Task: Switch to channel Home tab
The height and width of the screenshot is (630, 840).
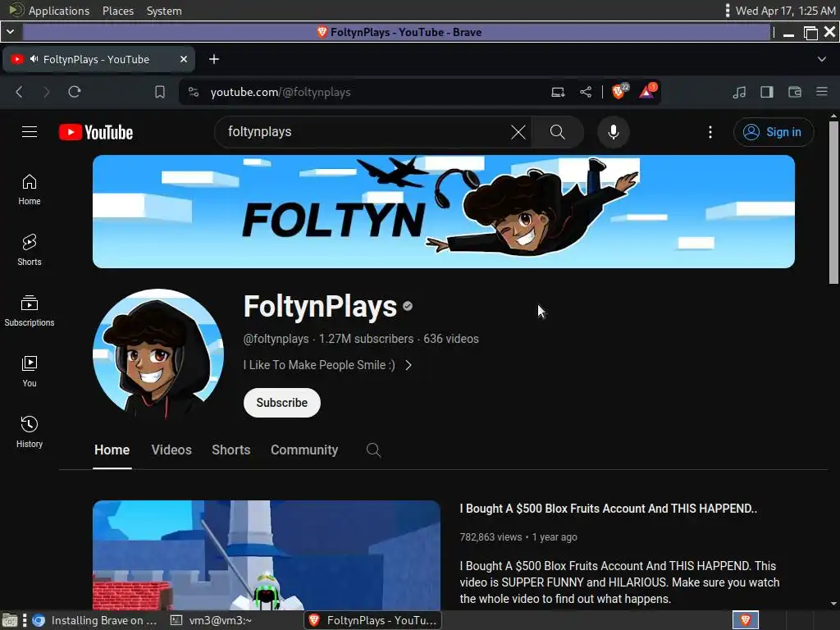Action: coord(112,450)
